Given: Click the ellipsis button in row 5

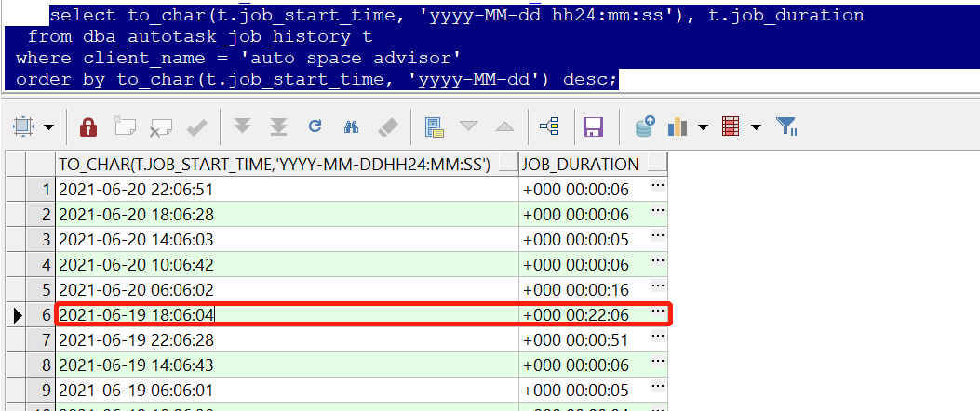Looking at the screenshot, I should 657,285.
